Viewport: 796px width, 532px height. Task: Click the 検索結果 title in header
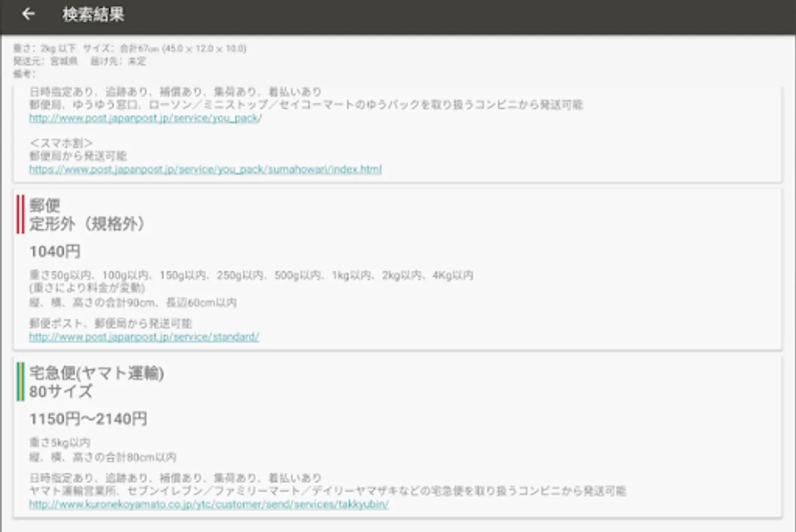tap(93, 14)
